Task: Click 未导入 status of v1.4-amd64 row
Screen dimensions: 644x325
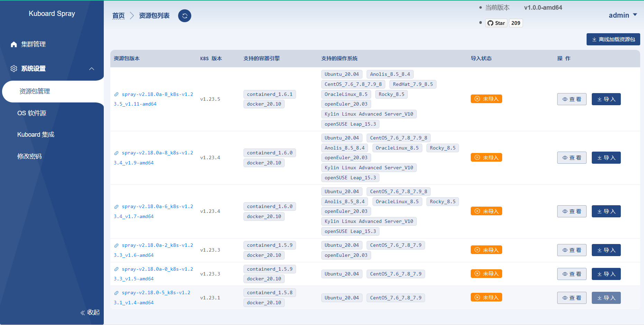Action: (486, 297)
